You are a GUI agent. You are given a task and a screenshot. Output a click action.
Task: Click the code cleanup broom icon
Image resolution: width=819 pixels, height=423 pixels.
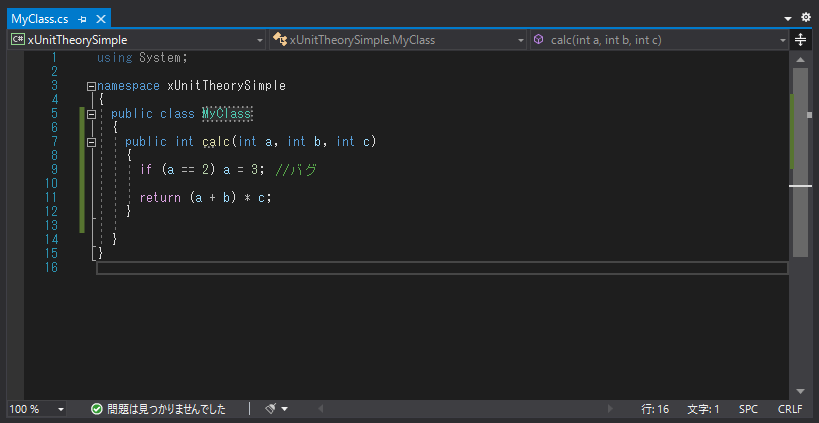271,408
